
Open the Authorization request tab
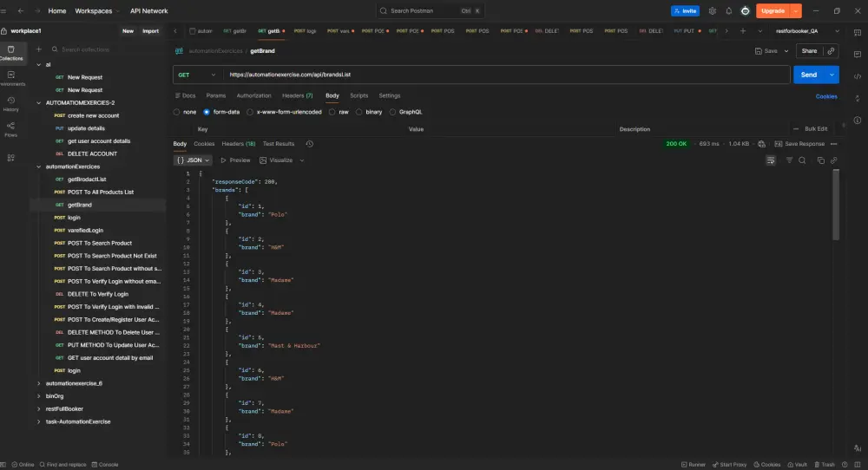click(254, 95)
